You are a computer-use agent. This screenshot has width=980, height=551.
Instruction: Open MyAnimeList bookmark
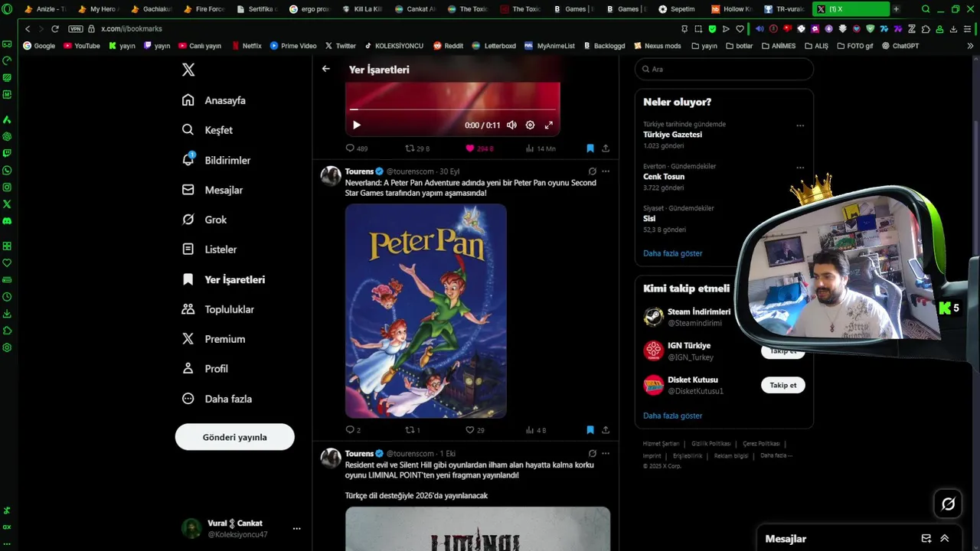point(550,46)
